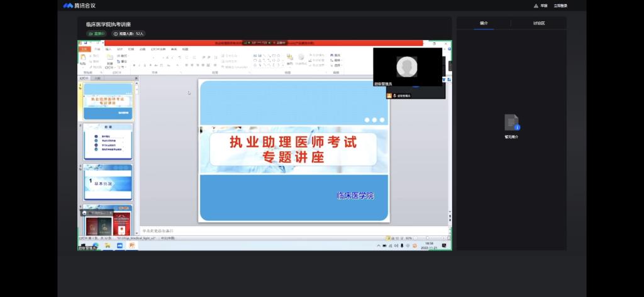Click the 立即登录 login link
This screenshot has width=644, height=297.
pos(560,6)
